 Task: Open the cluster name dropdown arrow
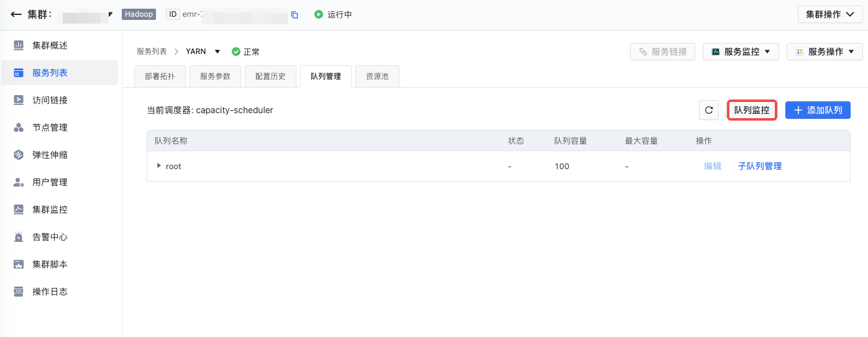(x=111, y=14)
